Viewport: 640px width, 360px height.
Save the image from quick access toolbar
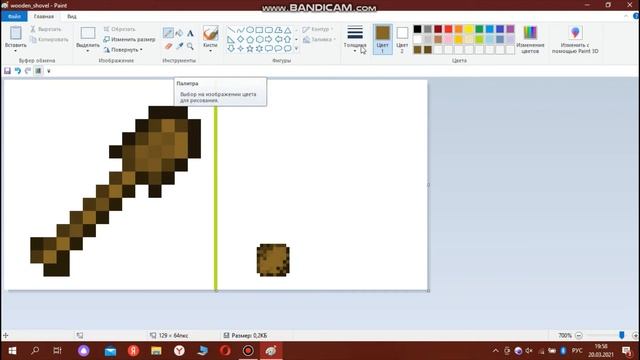click(7, 71)
